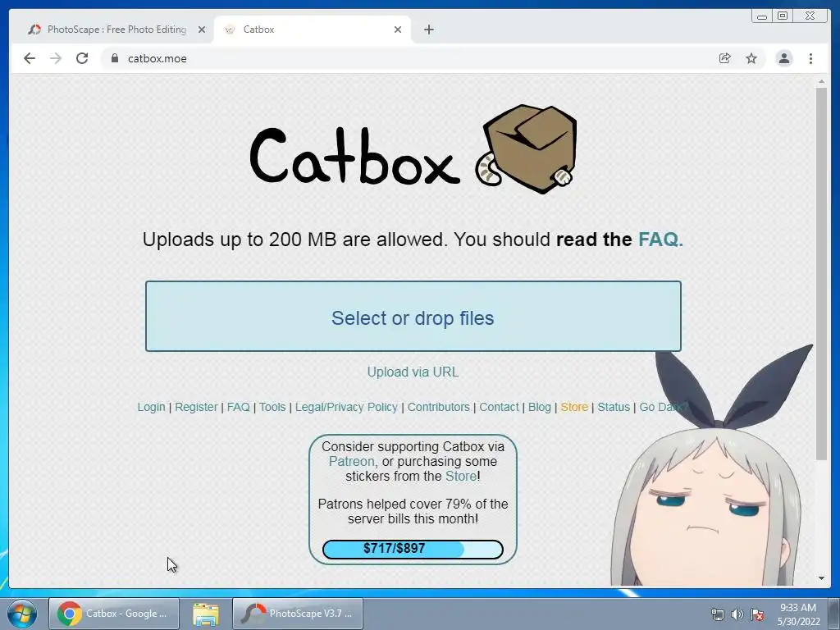Open the Contact link
Image resolution: width=840 pixels, height=630 pixels.
499,407
